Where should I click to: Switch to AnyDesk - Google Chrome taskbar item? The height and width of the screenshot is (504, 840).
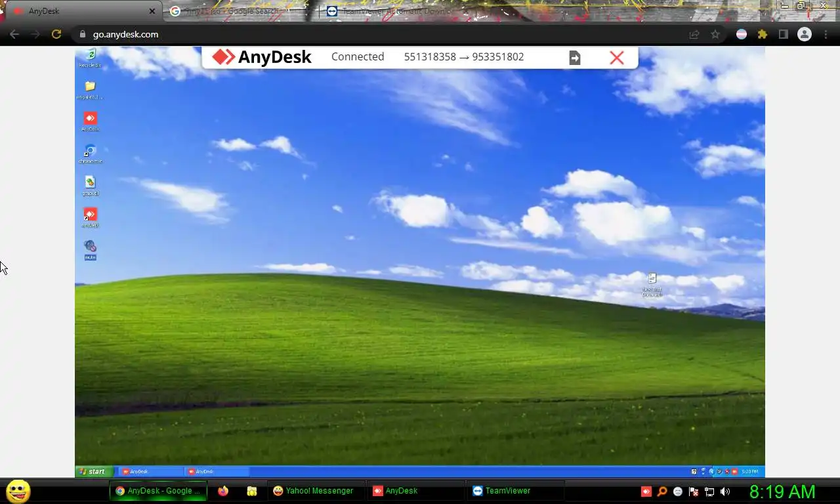tap(158, 491)
